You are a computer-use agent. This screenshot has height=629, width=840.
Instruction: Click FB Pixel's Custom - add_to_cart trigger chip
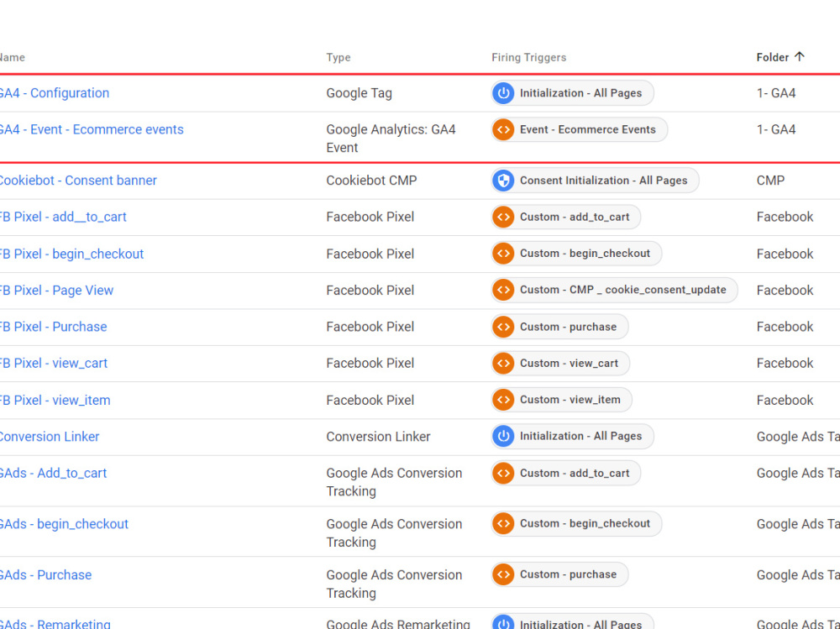point(565,217)
